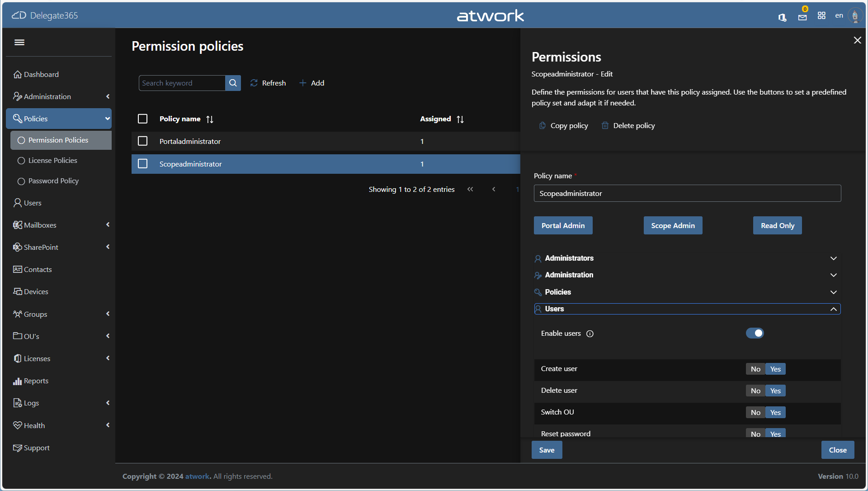This screenshot has width=868, height=491.
Task: Click the Users sidebar icon
Action: coord(18,203)
